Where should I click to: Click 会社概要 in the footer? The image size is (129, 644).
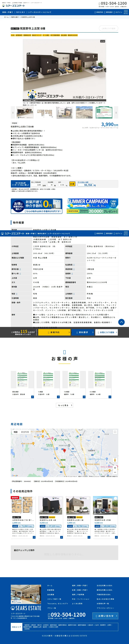51,594
